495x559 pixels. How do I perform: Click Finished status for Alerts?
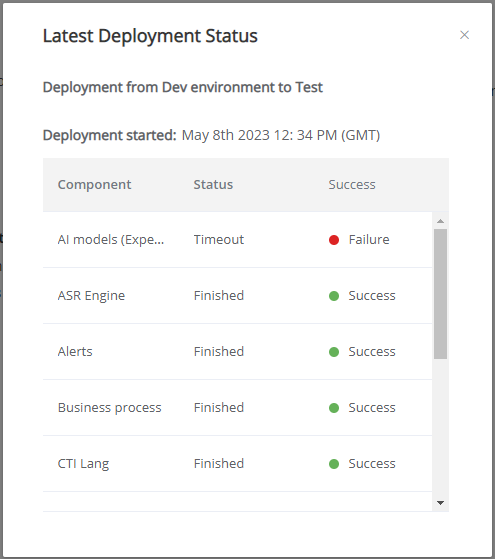pyautogui.click(x=219, y=352)
